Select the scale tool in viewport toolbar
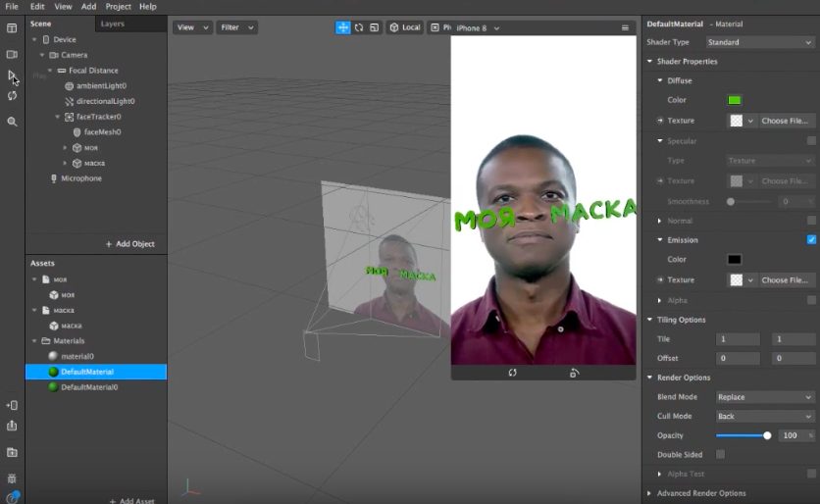Image resolution: width=820 pixels, height=504 pixels. [x=375, y=27]
